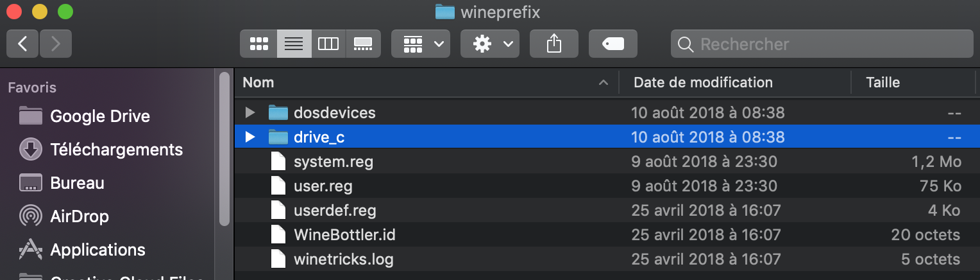Click the Rechercher search field
The width and height of the screenshot is (980, 280).
click(x=822, y=44)
